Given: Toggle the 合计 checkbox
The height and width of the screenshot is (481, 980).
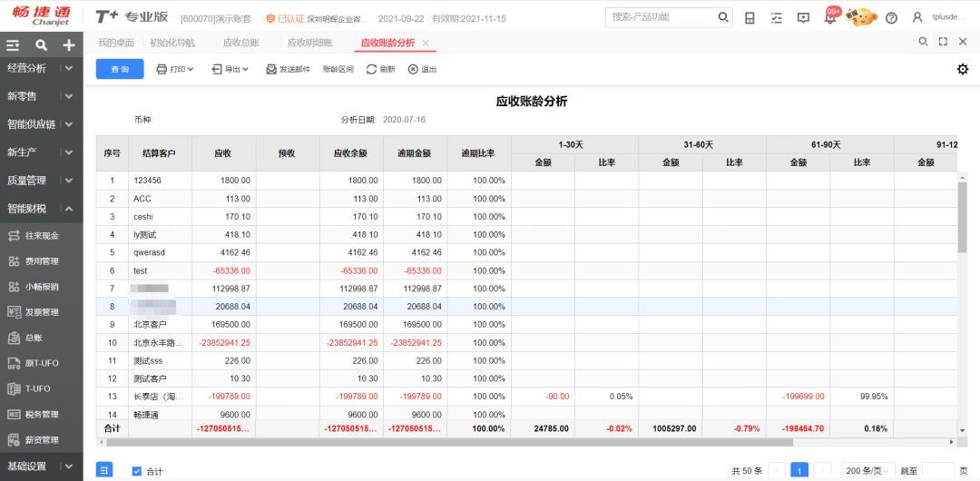Looking at the screenshot, I should 138,471.
